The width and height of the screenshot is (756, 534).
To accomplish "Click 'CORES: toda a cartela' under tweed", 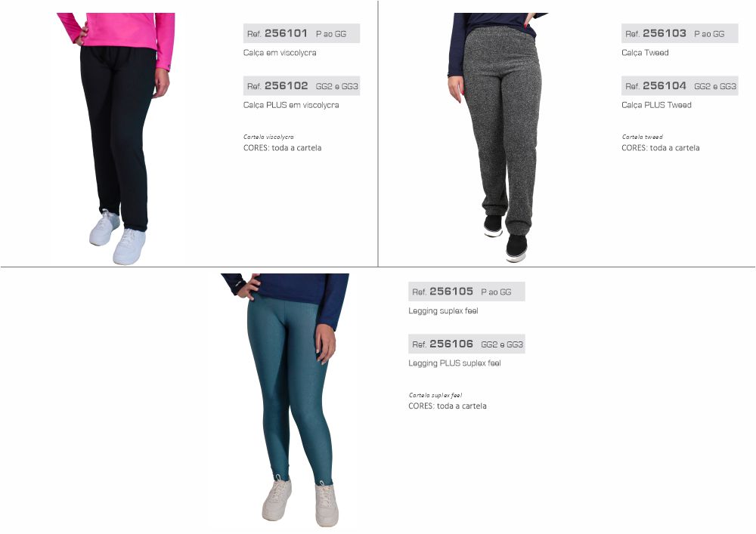I will click(x=660, y=148).
